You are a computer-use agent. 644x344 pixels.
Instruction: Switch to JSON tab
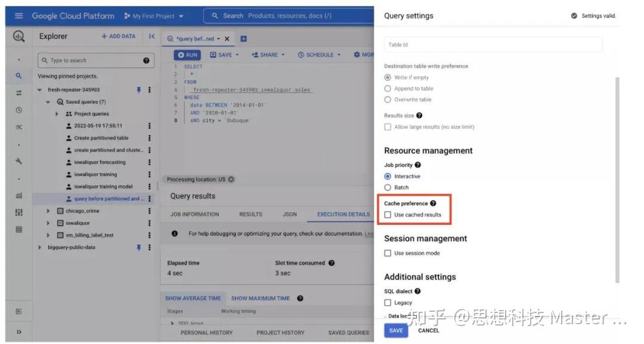pos(290,214)
